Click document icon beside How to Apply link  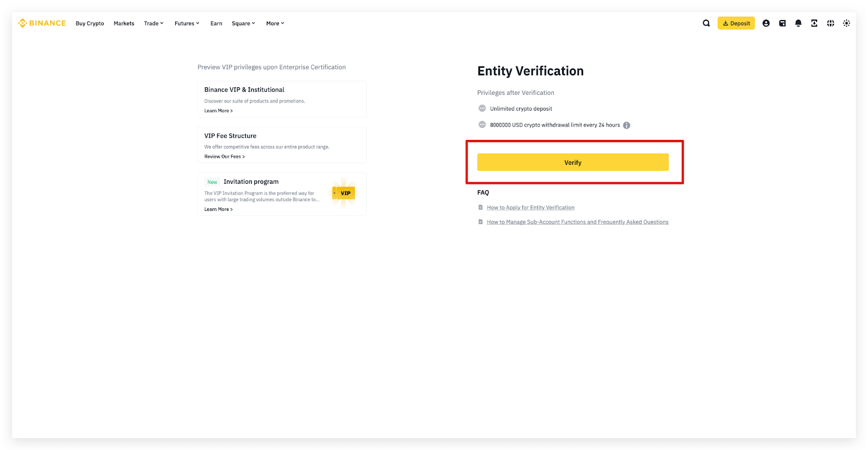(481, 208)
